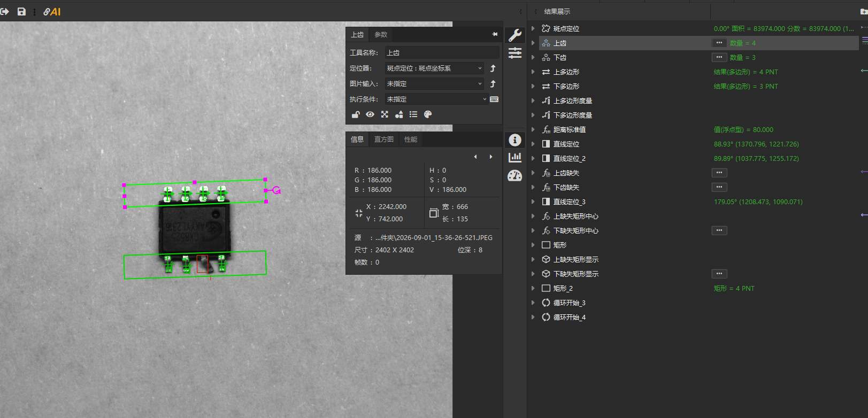Click the ellipsis button on 下齿 row
This screenshot has height=418, width=868.
coord(719,57)
